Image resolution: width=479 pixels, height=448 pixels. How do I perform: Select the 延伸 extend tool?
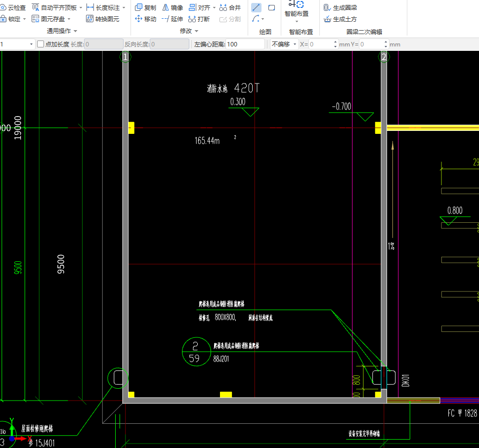click(173, 19)
